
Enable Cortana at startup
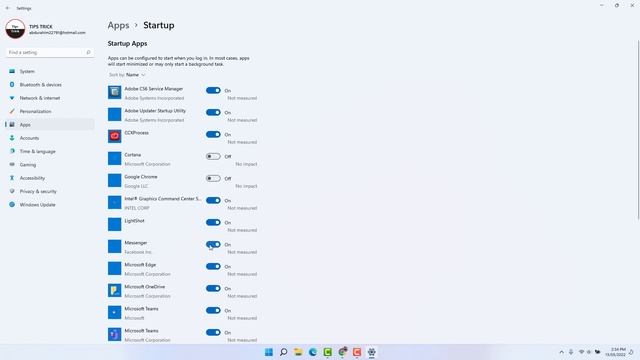[213, 156]
